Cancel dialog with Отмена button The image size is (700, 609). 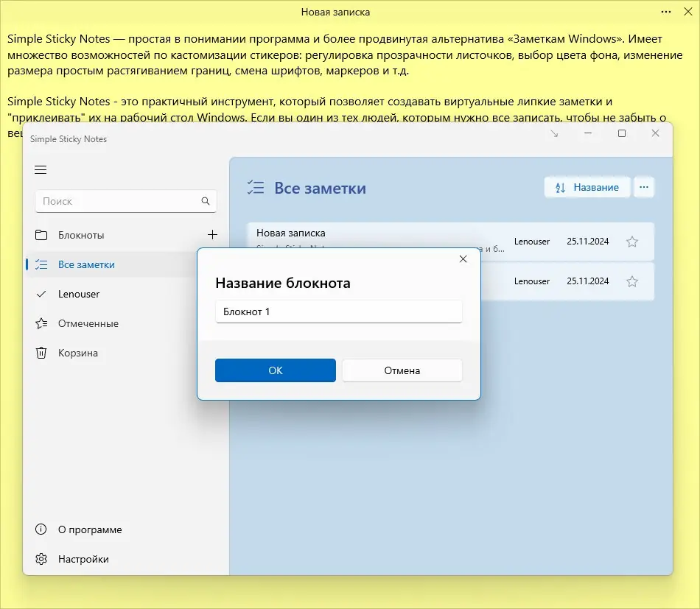click(402, 370)
